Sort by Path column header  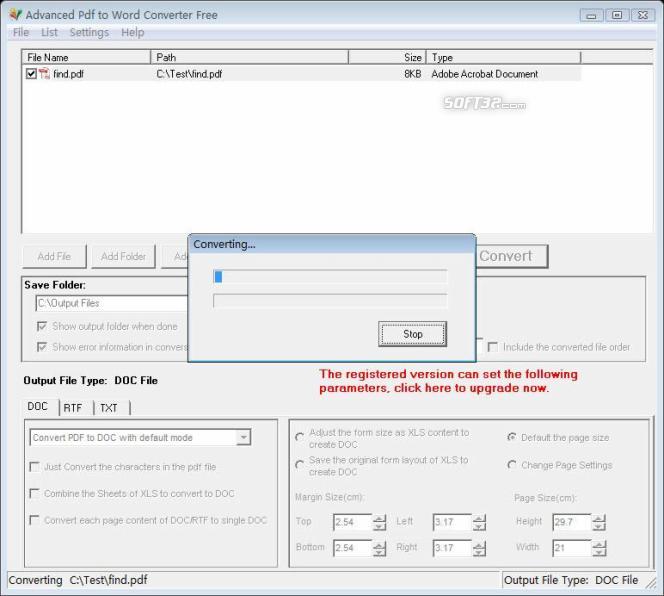(x=249, y=57)
